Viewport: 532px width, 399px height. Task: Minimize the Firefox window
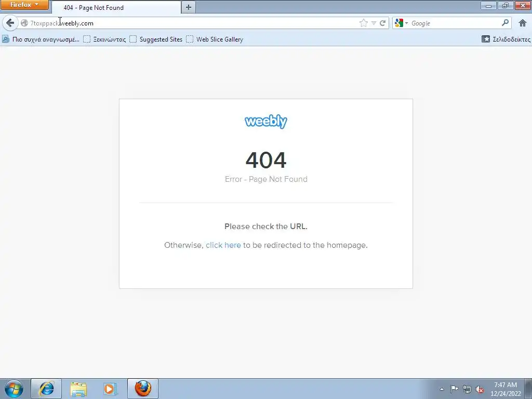(x=488, y=5)
